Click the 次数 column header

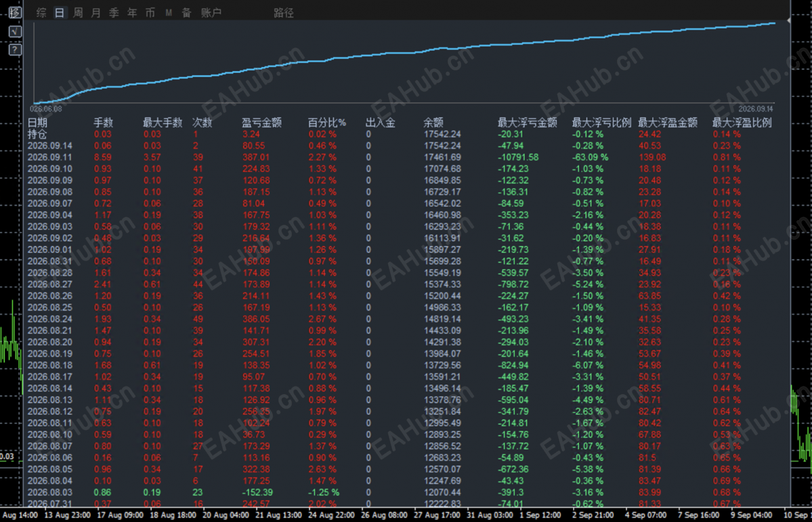click(x=201, y=123)
